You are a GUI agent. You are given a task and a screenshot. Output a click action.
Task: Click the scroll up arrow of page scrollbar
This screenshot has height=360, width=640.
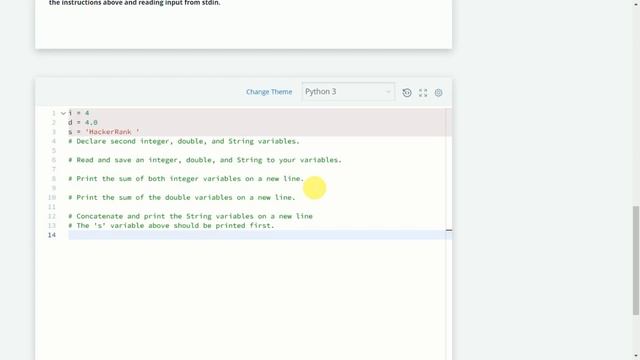pyautogui.click(x=636, y=3)
